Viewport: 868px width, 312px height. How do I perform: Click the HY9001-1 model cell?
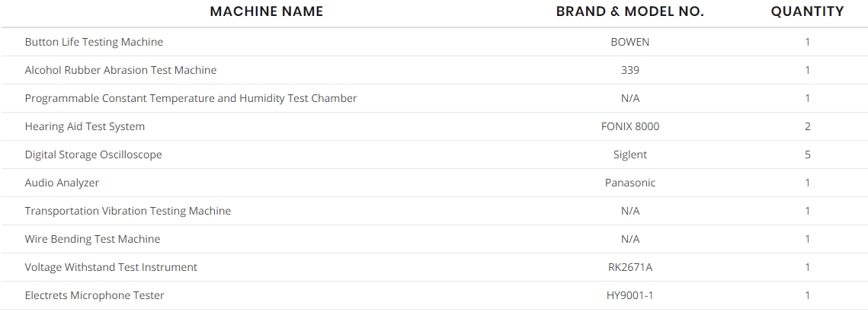point(630,295)
